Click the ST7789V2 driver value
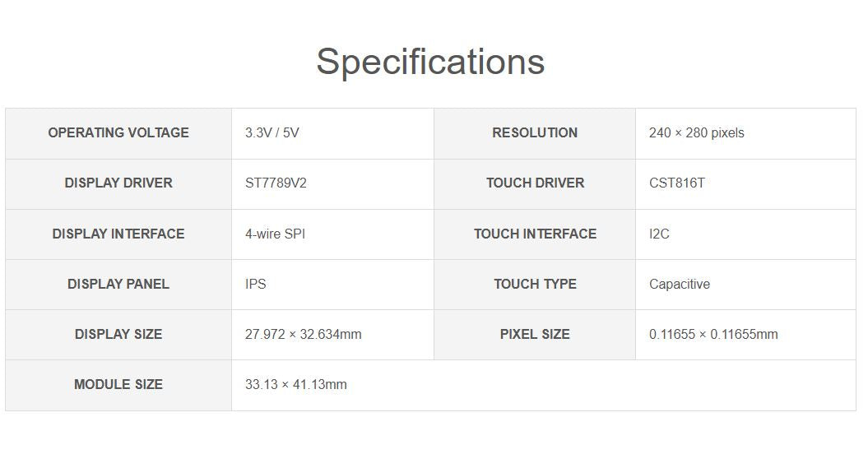This screenshot has width=868, height=468. click(276, 183)
